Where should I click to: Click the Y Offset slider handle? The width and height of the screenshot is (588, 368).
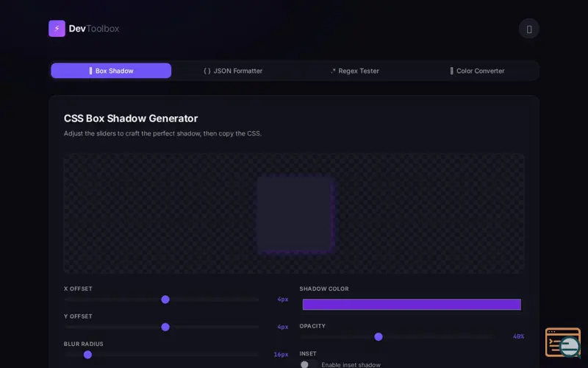tap(165, 327)
